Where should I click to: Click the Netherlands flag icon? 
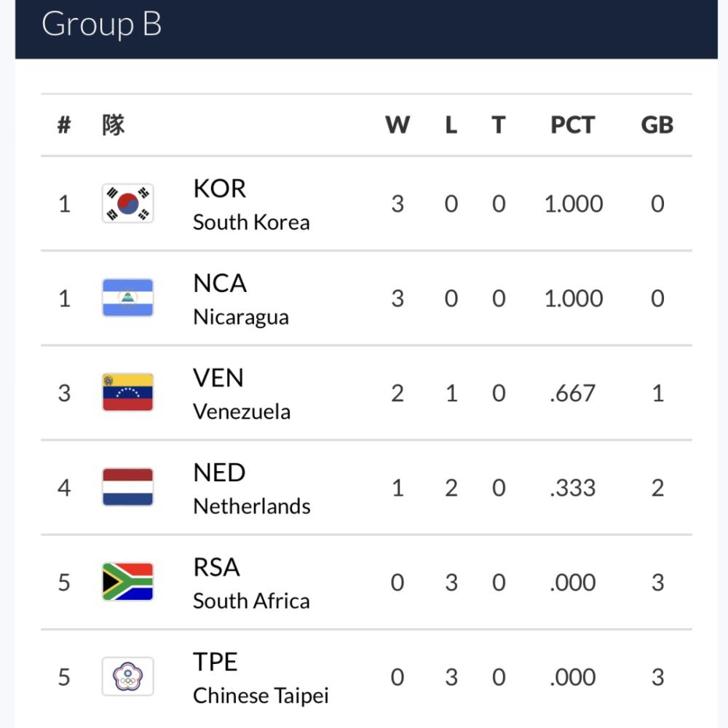(x=127, y=487)
